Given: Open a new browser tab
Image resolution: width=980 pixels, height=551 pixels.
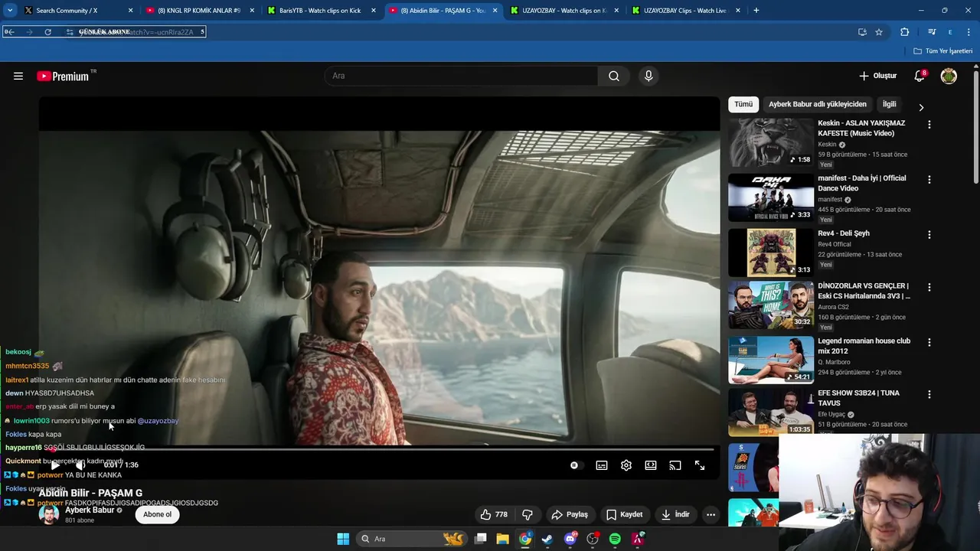Looking at the screenshot, I should click(x=756, y=11).
